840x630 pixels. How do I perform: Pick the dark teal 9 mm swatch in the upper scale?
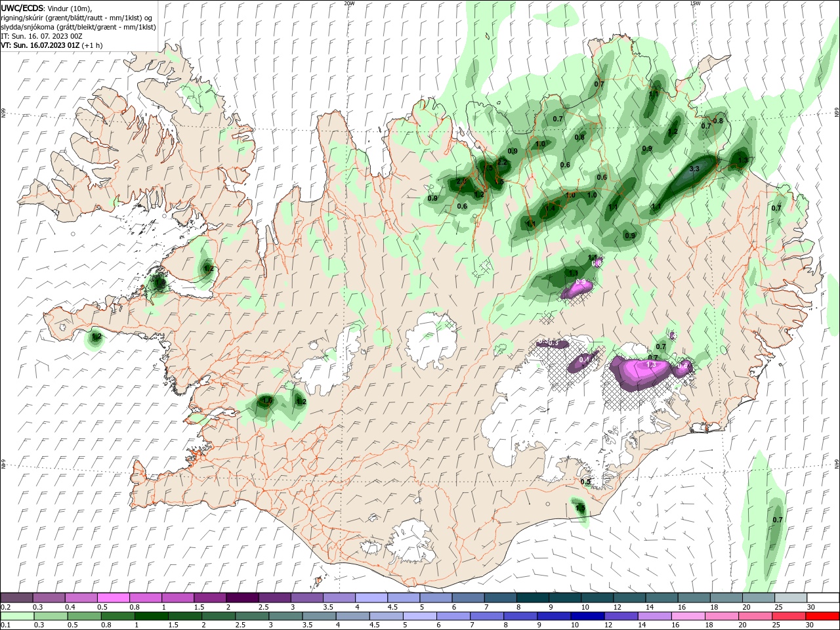[x=565, y=598]
